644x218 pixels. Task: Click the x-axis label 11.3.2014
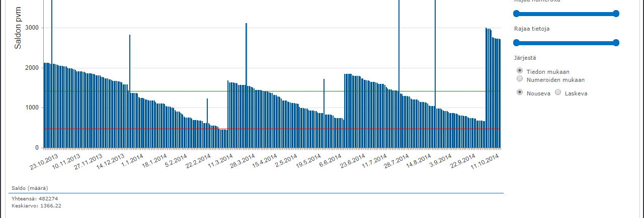pyautogui.click(x=221, y=162)
